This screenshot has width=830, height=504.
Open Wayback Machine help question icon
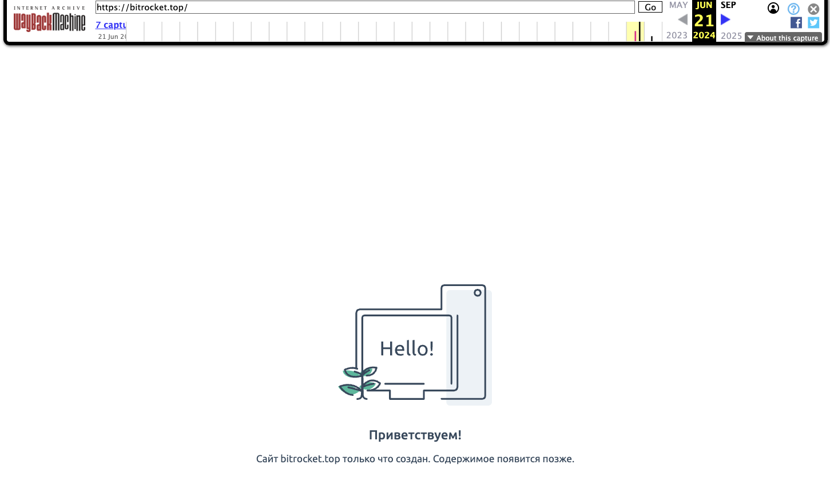793,9
